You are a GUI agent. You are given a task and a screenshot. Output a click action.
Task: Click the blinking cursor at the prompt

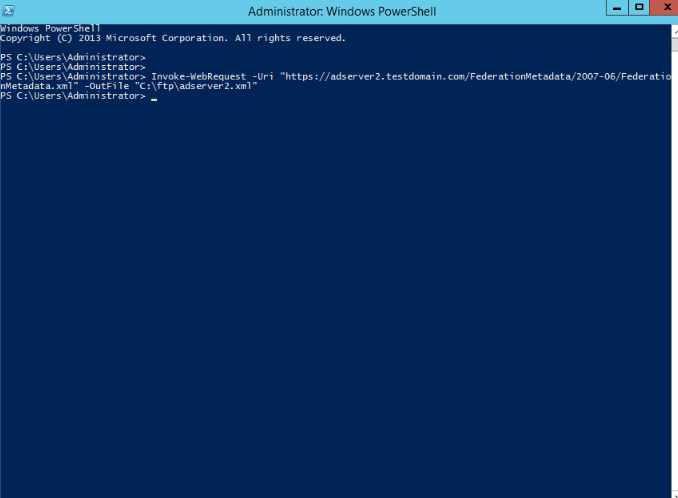[154, 99]
